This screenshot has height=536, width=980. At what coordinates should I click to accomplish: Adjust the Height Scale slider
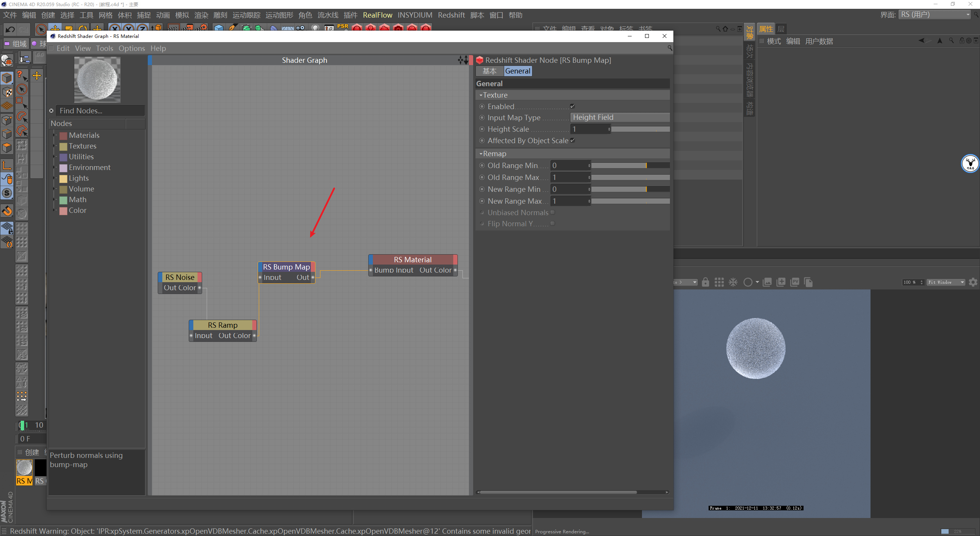click(640, 129)
